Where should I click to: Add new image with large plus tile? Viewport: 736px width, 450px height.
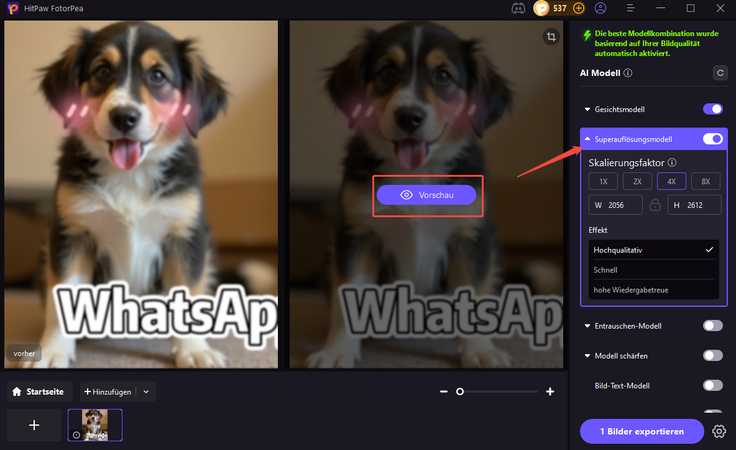34,425
